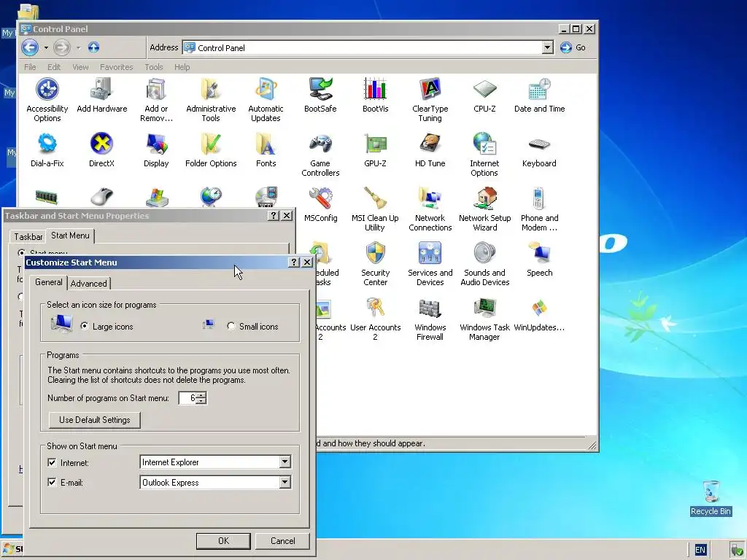Screen dimensions: 747x560
Task: Open the WinUpdates icon
Action: pos(539,314)
